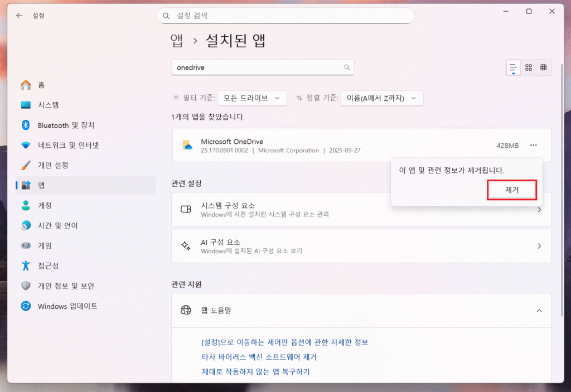Viewport: 571px width, 392px height.
Task: Open AI 구성 요소 chevron arrow
Action: (539, 246)
